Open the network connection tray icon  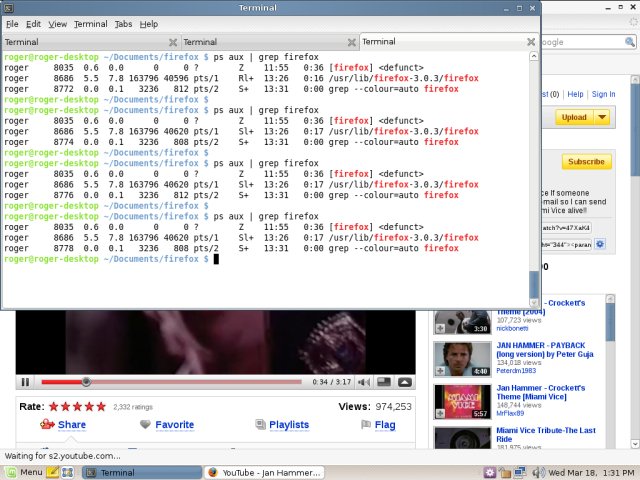(520, 473)
